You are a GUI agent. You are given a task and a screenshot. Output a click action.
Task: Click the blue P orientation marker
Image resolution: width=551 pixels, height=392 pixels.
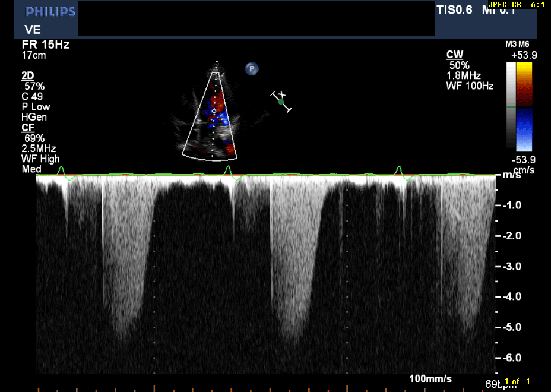[252, 69]
